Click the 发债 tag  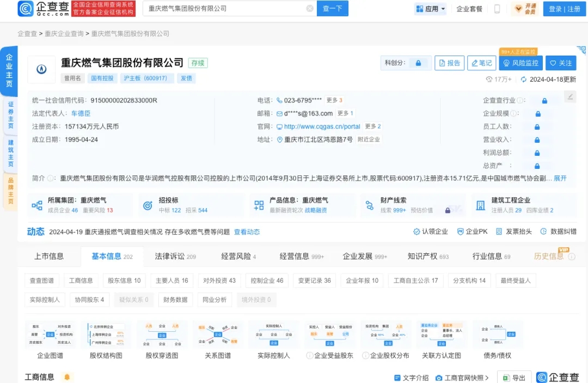pos(186,78)
